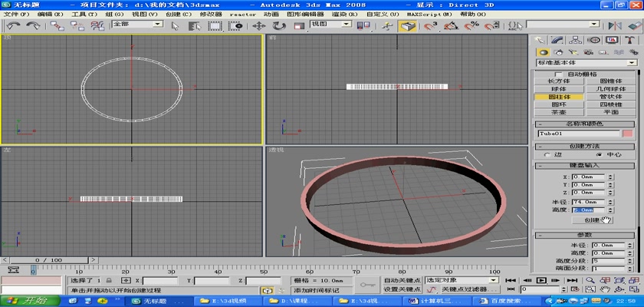Choose the 长方体 box primitive button

[x=559, y=81]
